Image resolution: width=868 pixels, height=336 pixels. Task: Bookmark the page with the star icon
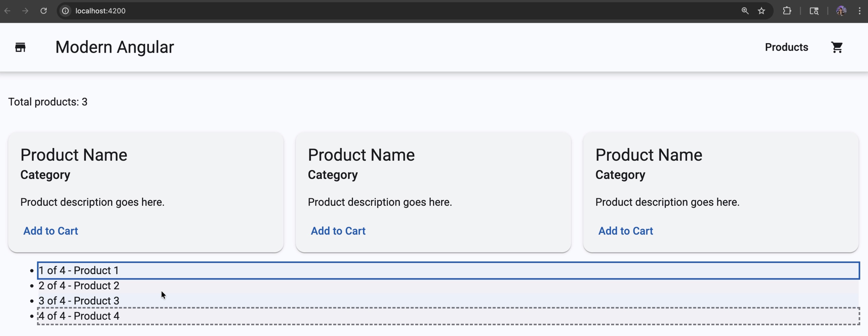click(761, 11)
